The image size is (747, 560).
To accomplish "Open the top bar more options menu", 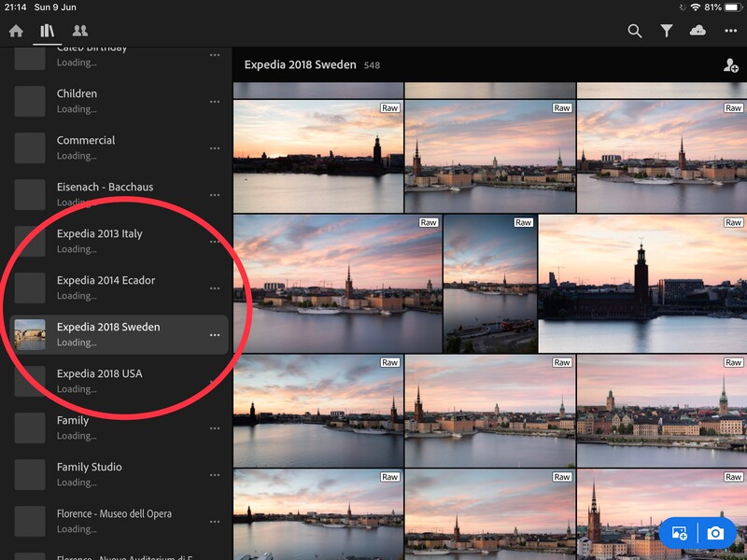I will pyautogui.click(x=730, y=31).
